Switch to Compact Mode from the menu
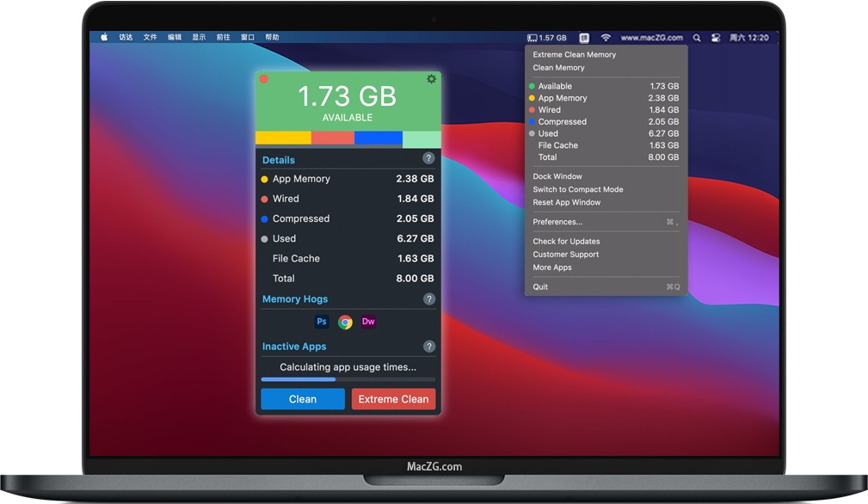The width and height of the screenshot is (868, 504). 577,189
